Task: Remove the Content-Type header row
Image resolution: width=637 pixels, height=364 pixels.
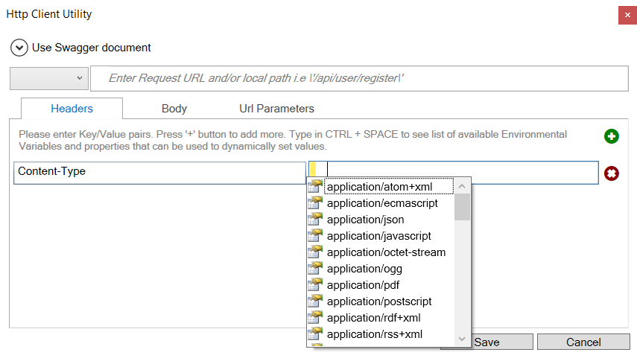Action: [611, 173]
